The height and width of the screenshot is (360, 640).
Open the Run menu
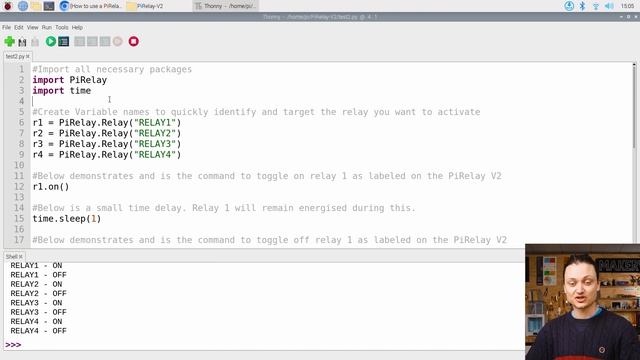point(47,27)
